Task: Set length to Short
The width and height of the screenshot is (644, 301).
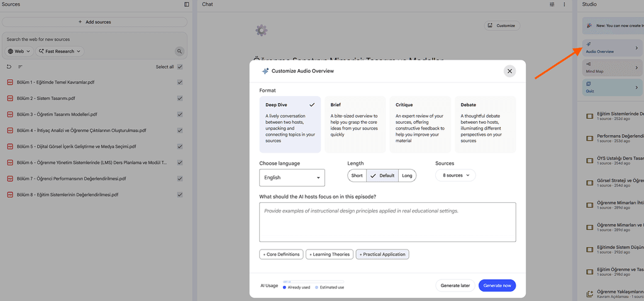Action: [357, 175]
